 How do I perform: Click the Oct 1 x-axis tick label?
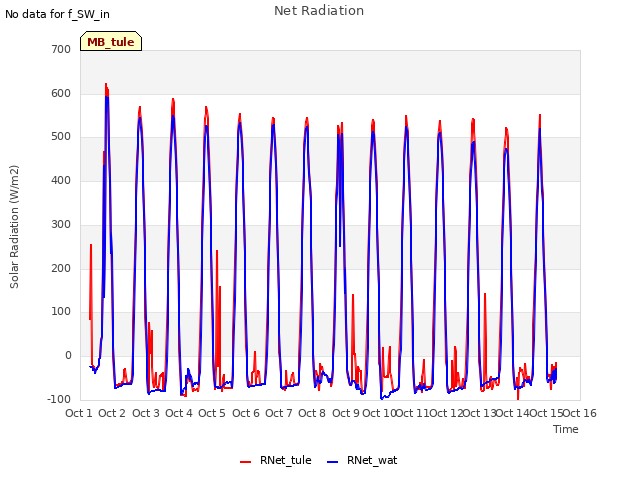click(79, 413)
